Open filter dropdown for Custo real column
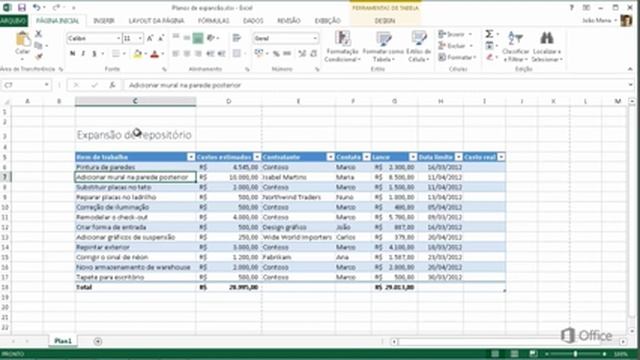 [x=501, y=157]
